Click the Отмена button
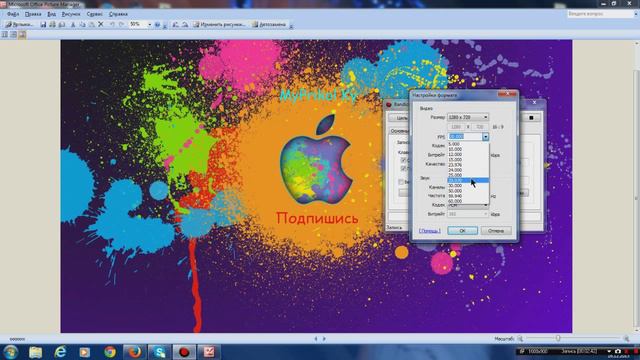The height and width of the screenshot is (360, 640). point(496,231)
